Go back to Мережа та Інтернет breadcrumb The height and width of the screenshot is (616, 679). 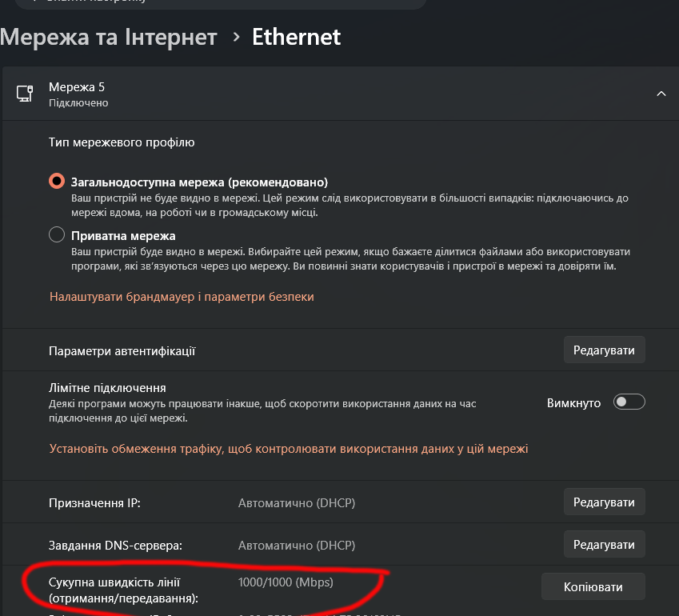pos(108,37)
